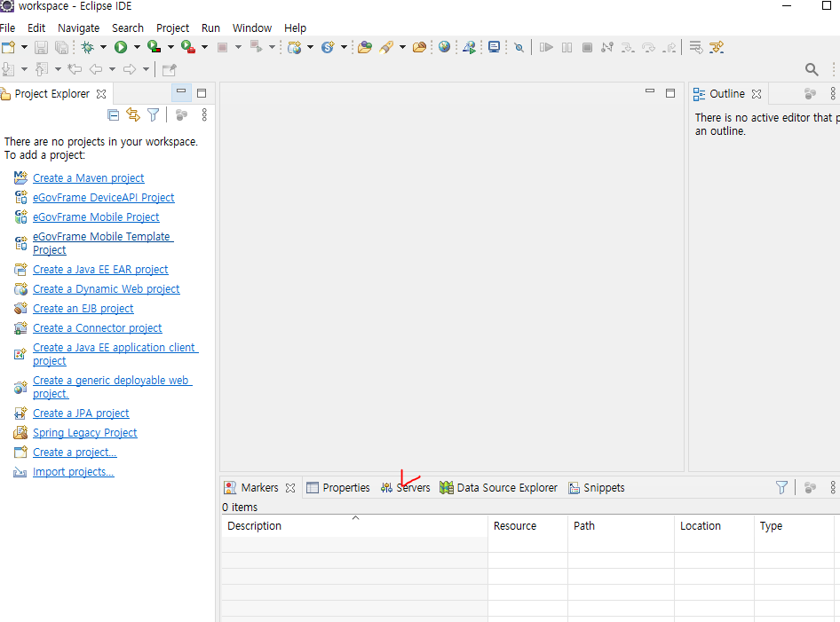Click the New Dynamic Web Project icon
The width and height of the screenshot is (840, 622).
coord(294,47)
